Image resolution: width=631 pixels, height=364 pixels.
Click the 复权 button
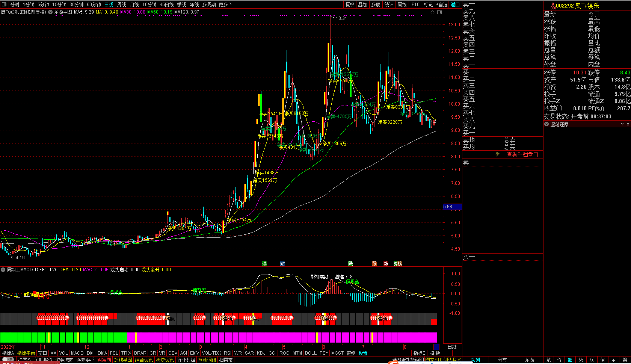tap(350, 5)
